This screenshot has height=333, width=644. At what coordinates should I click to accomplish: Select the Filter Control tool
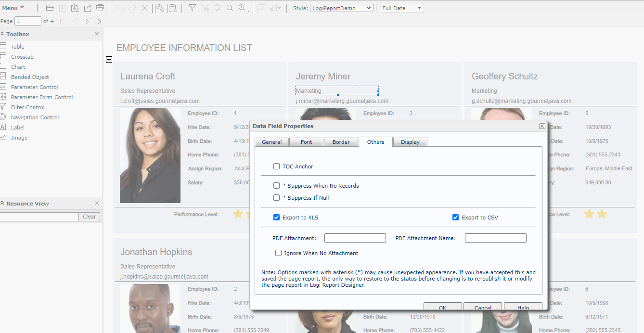point(27,107)
